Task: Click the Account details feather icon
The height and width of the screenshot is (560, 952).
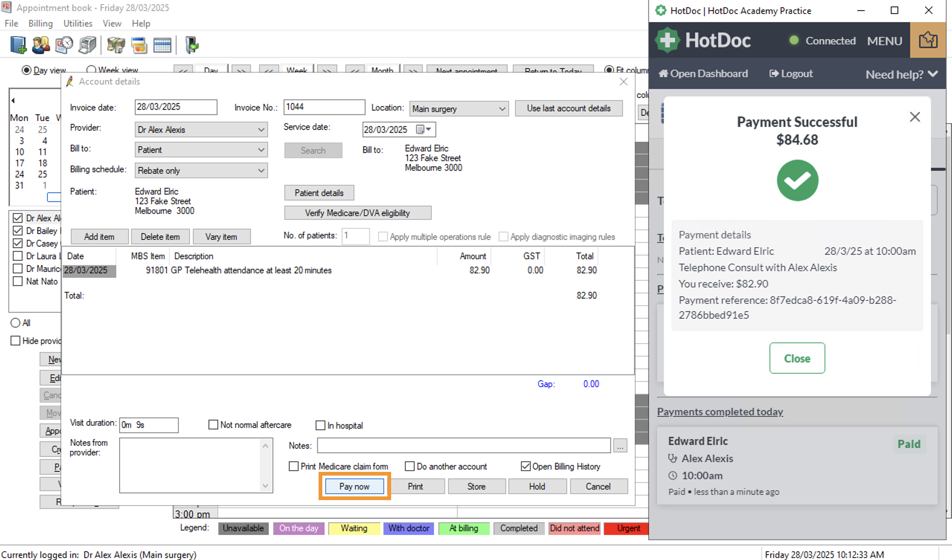Action: pyautogui.click(x=70, y=81)
